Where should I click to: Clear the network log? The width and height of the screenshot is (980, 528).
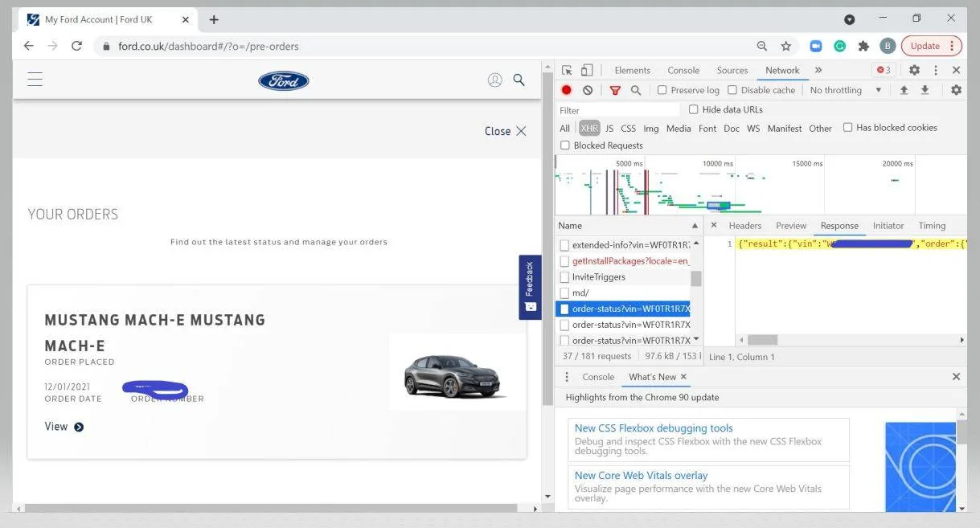(588, 90)
